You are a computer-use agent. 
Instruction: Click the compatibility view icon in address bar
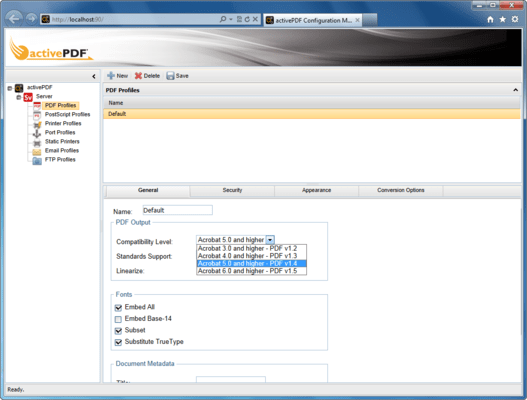pos(239,19)
